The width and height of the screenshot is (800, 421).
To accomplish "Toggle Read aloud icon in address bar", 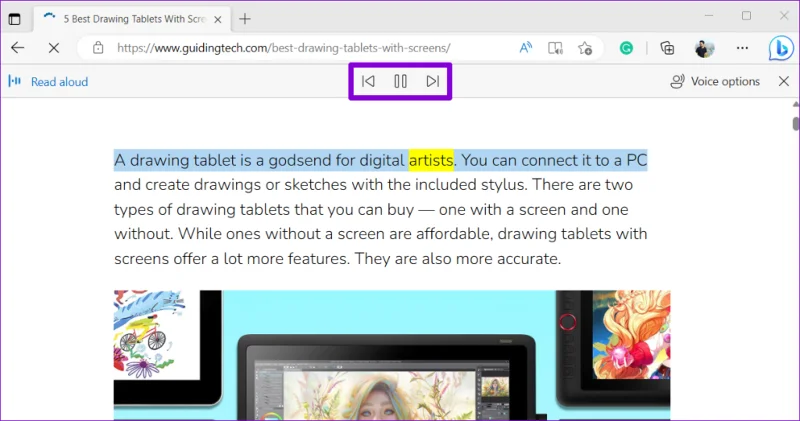I will (526, 48).
